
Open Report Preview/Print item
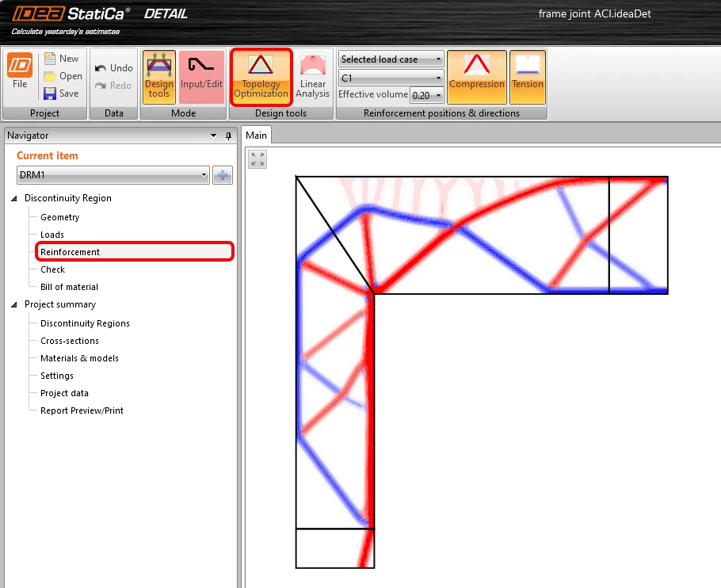click(x=82, y=410)
